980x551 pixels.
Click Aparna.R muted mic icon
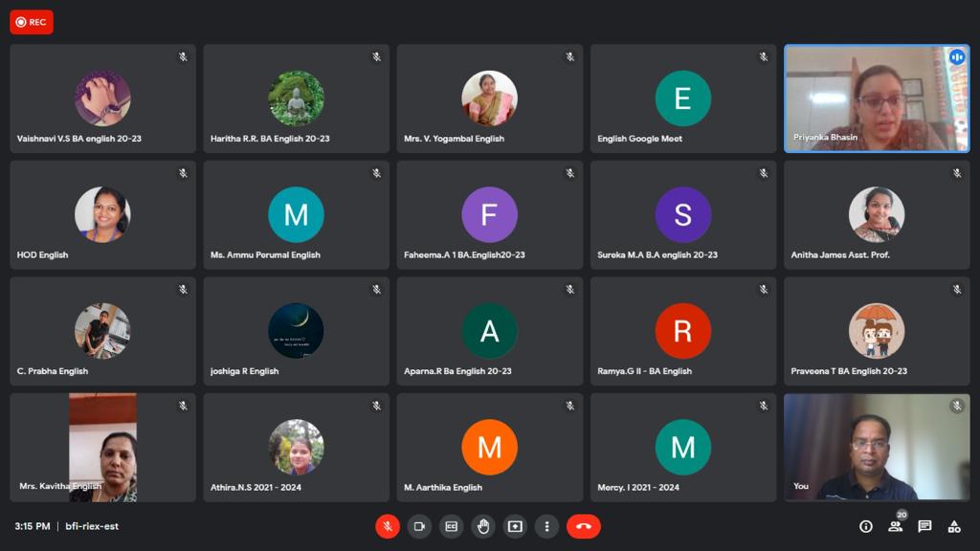click(x=570, y=289)
